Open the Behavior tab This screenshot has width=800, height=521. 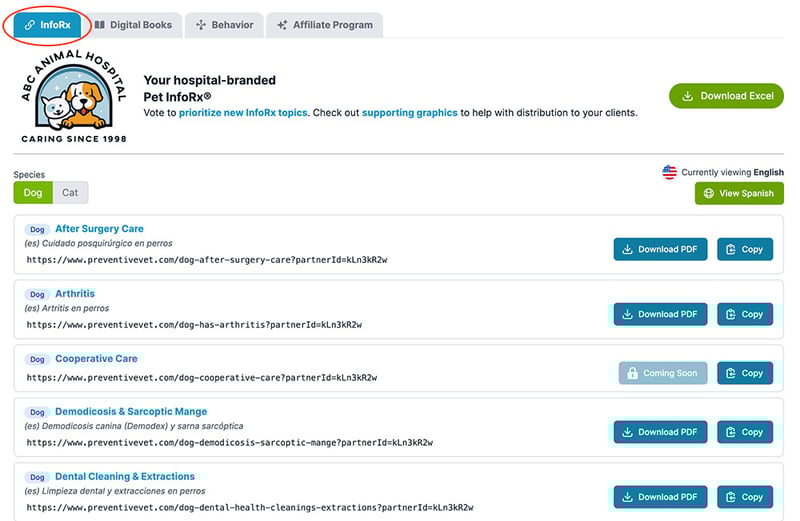coord(225,25)
